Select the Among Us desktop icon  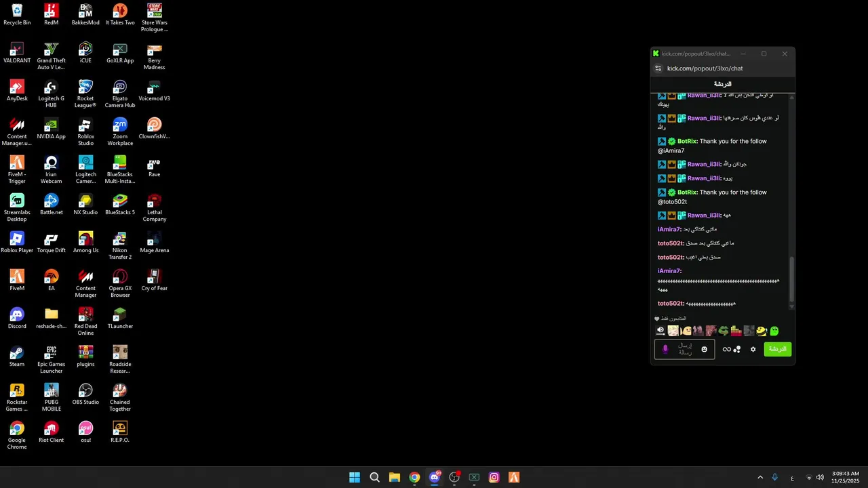point(85,243)
